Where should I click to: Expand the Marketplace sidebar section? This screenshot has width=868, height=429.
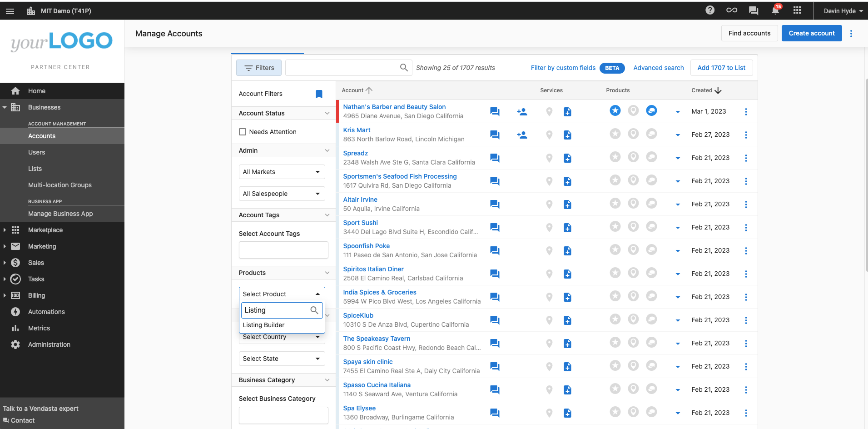[x=5, y=230]
